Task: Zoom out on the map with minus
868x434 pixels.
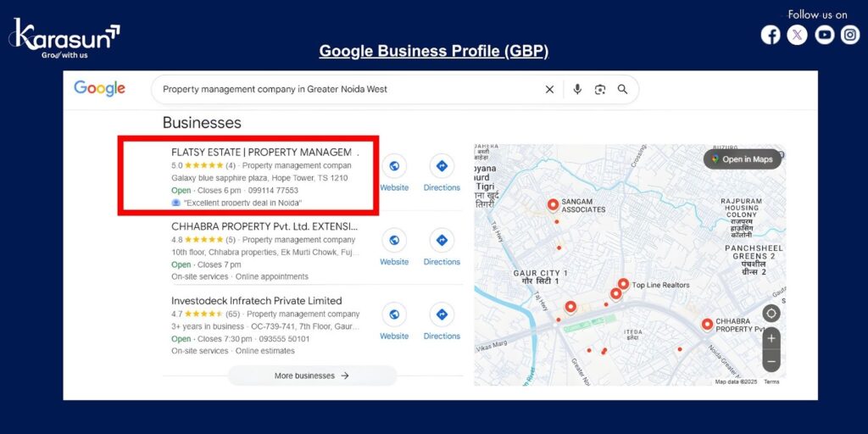Action: coord(771,361)
